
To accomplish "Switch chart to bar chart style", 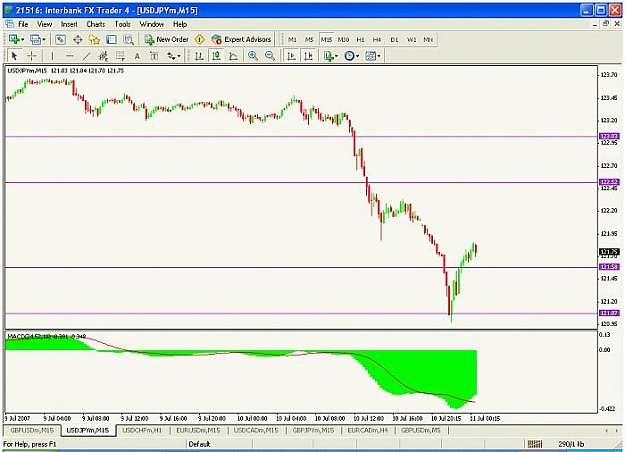I will 199,56.
